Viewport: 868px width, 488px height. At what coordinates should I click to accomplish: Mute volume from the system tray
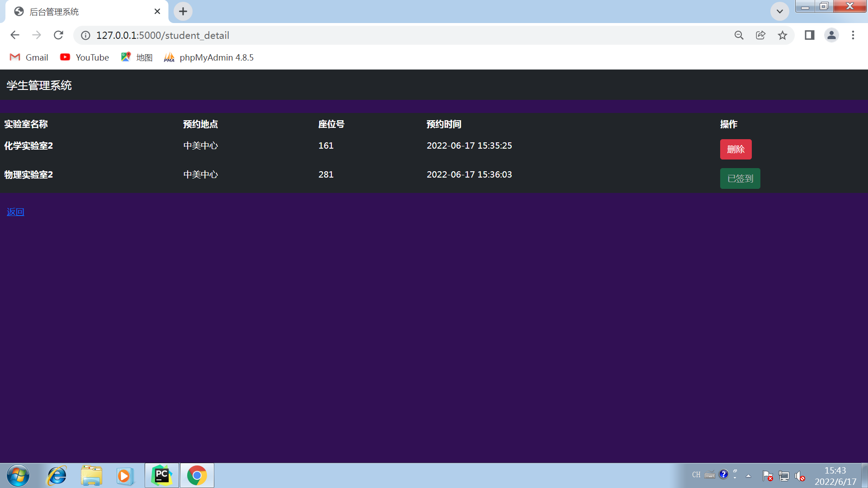(800, 475)
